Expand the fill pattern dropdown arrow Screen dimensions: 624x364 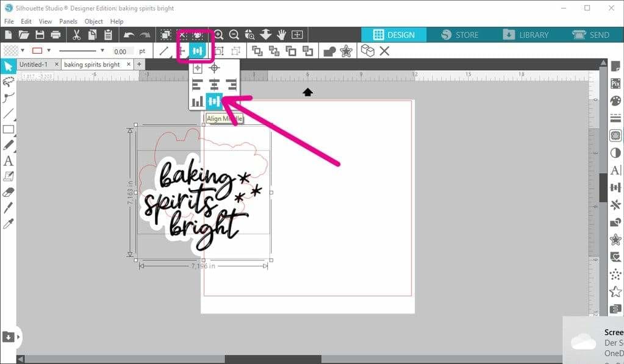(x=23, y=51)
